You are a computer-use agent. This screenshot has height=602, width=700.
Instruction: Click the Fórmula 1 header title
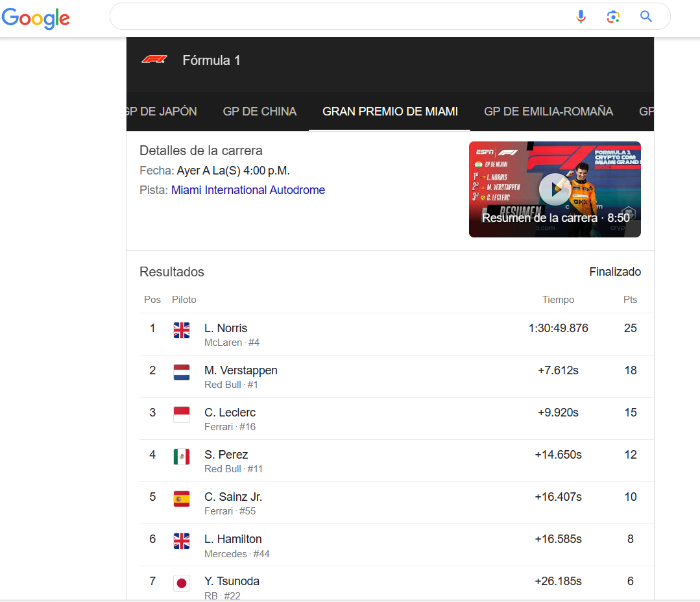pyautogui.click(x=211, y=60)
